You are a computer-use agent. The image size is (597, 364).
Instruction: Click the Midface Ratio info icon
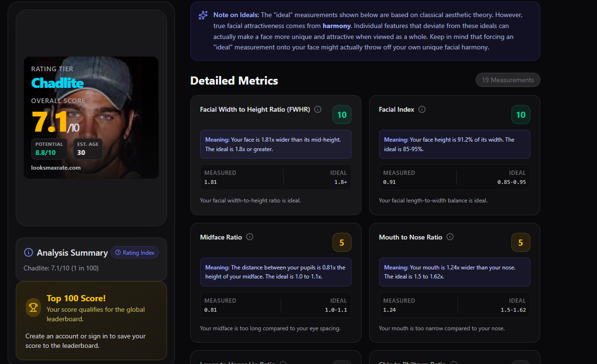coord(250,237)
